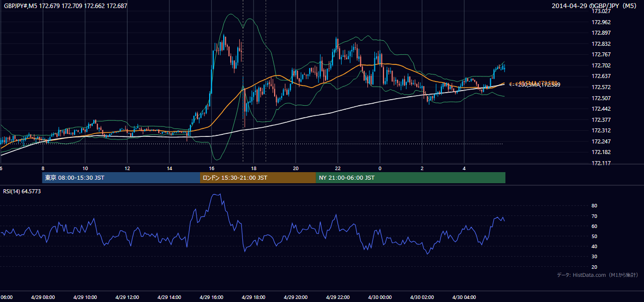Click price axis label 172.897
This screenshot has width=644, height=302.
point(601,33)
